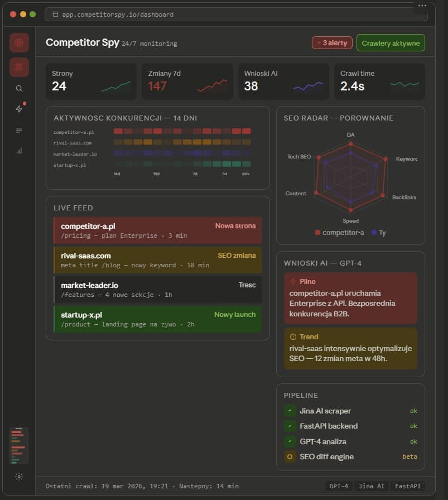Toggle the Jina AI scraper pipeline checkbox

point(289,411)
